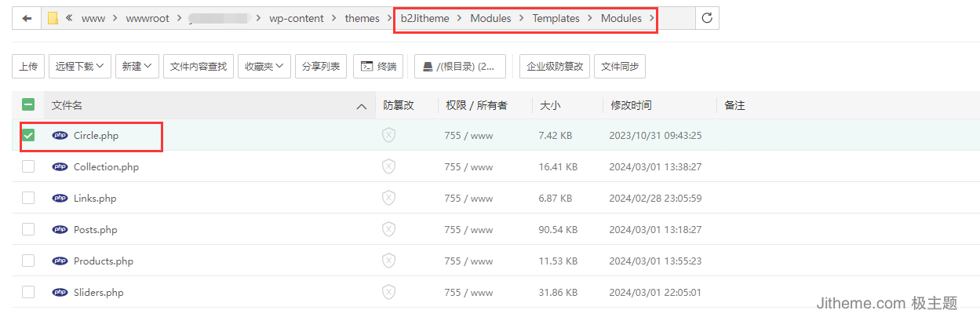Expand the 远程下载 dropdown
The width and height of the screenshot is (980, 332).
point(79,67)
